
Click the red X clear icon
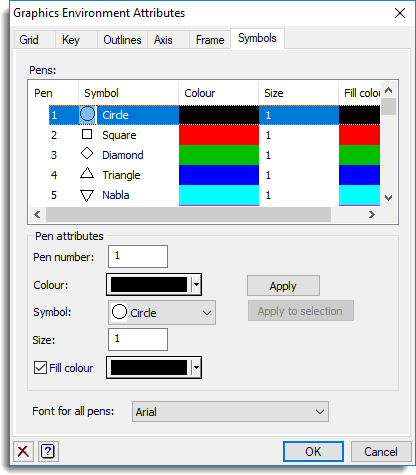(x=23, y=452)
